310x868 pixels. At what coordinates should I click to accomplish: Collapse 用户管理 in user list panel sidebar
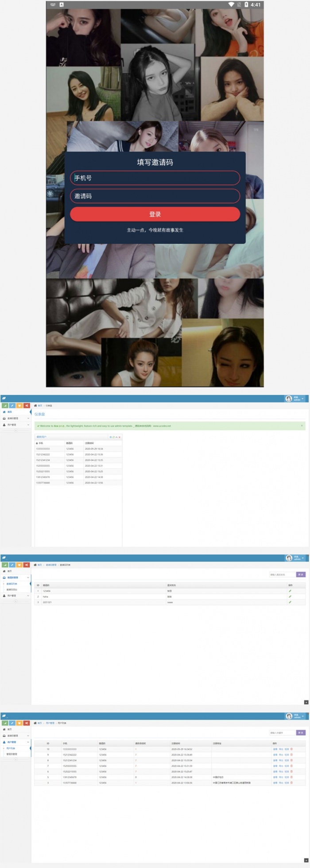15,742
